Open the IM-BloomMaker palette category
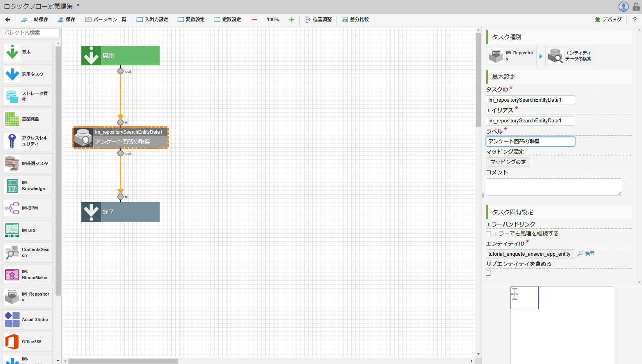 coord(27,275)
